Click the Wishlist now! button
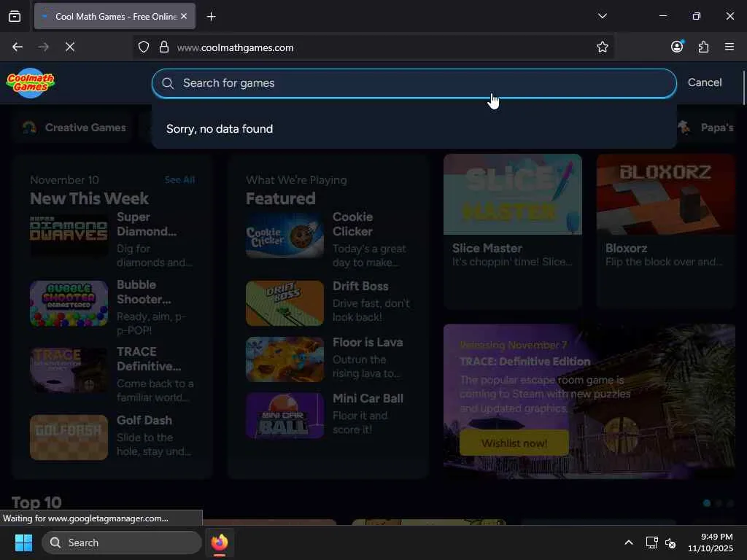This screenshot has height=560, width=747. [x=514, y=443]
